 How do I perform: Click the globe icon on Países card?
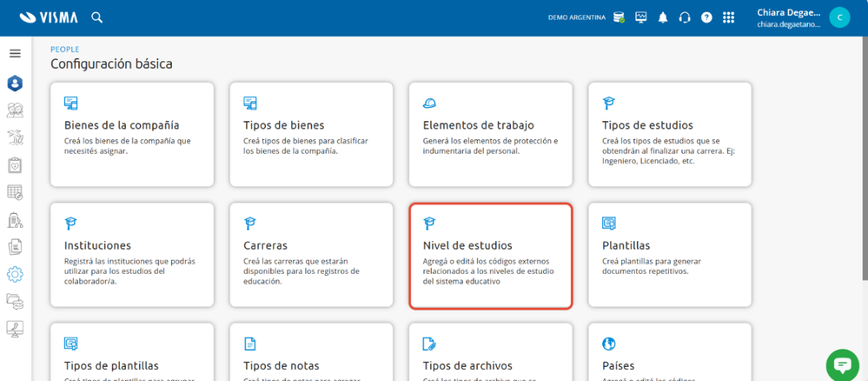[609, 344]
